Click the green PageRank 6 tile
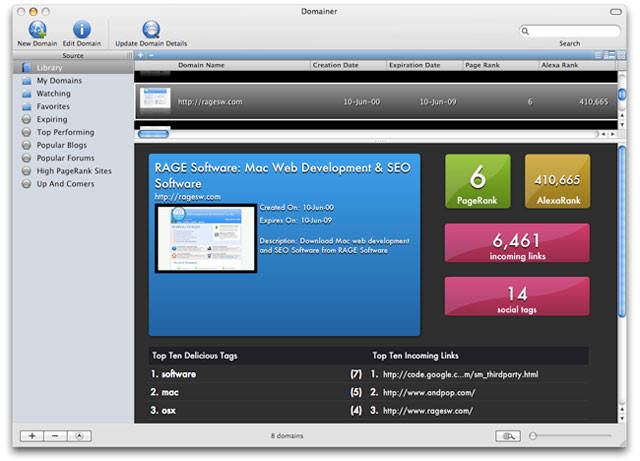Viewport: 640px width, 461px height. point(477,181)
